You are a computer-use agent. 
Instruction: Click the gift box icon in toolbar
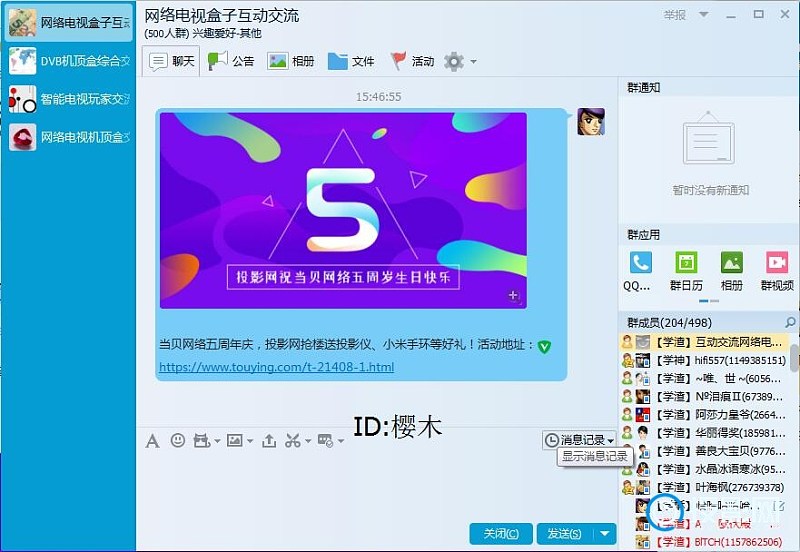tap(202, 440)
